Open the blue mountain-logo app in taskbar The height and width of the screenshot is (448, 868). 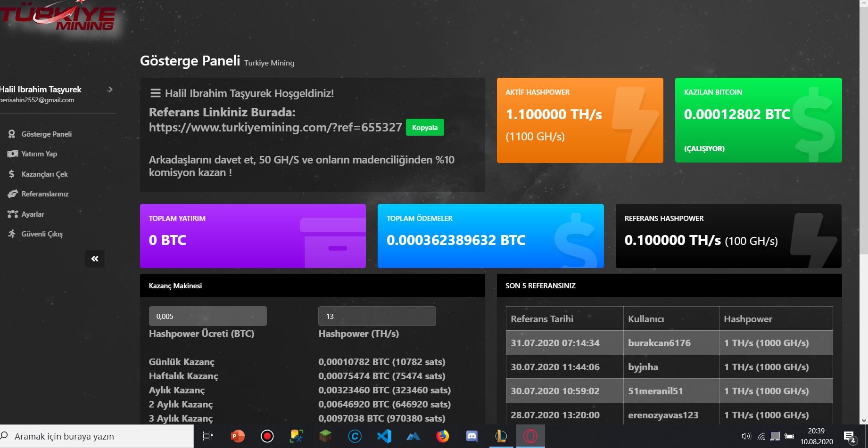point(413,437)
